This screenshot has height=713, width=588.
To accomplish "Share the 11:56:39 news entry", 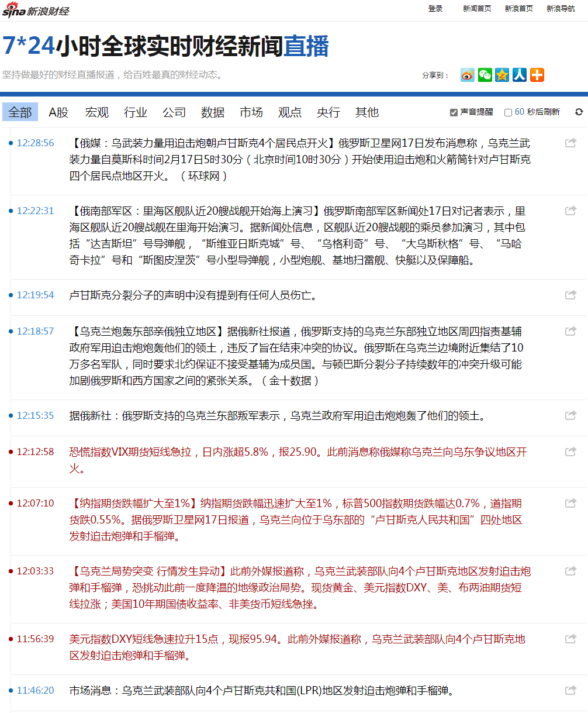I will coord(571,639).
